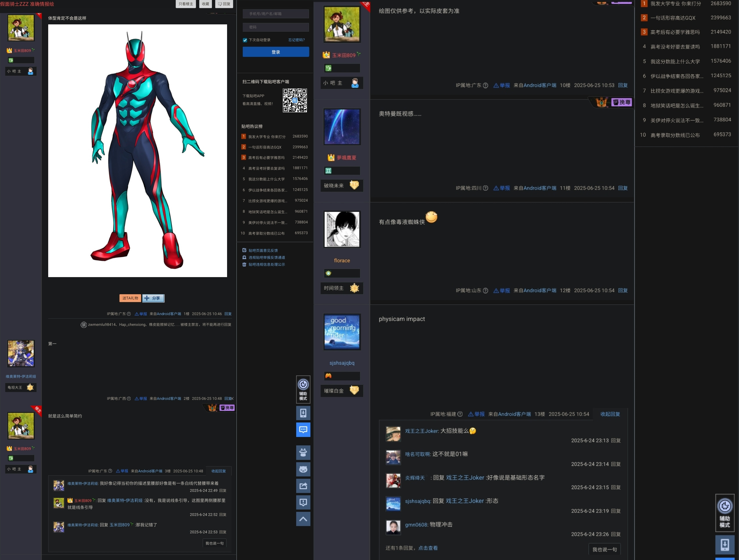Click the QR code for 贴吧客户端
The width and height of the screenshot is (739, 560).
(295, 100)
